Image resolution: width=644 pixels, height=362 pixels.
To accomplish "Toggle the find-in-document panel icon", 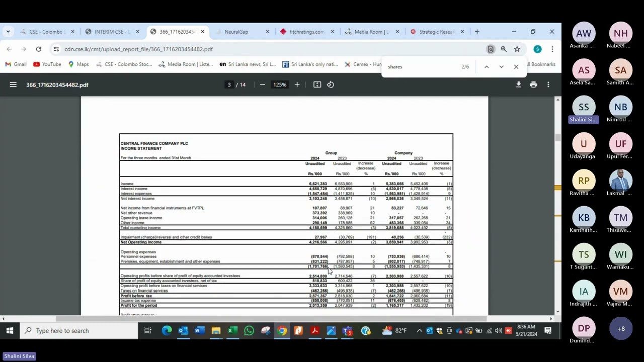I will 491,49.
